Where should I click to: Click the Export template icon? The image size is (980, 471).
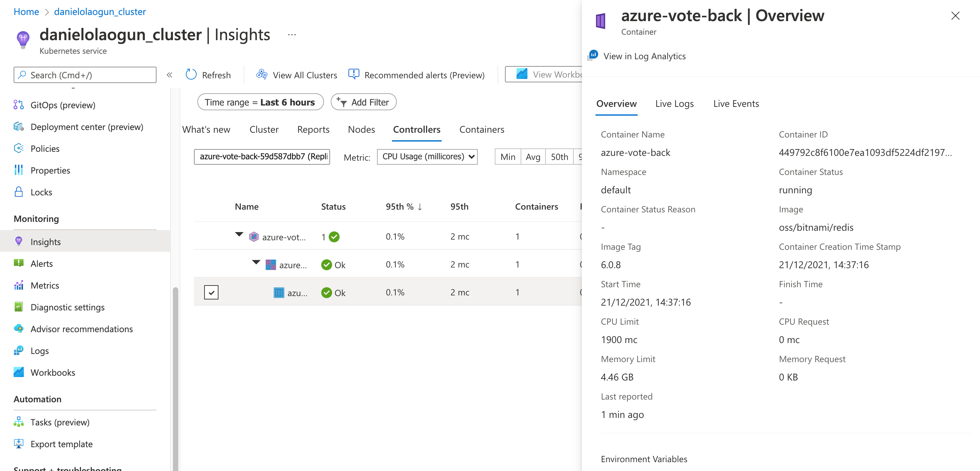coord(18,444)
